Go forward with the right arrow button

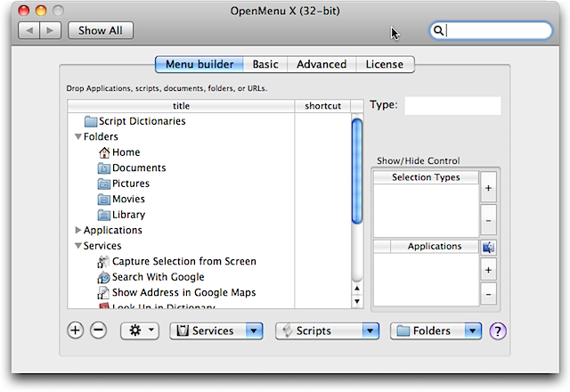pos(50,30)
